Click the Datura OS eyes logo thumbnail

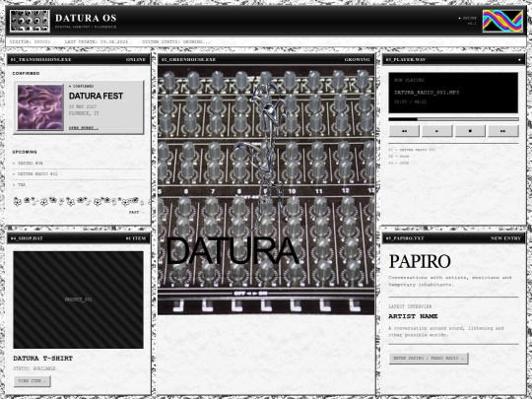[30, 21]
